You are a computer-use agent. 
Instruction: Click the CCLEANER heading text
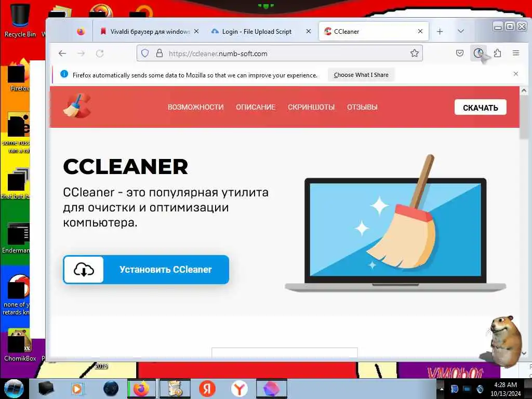pyautogui.click(x=126, y=167)
